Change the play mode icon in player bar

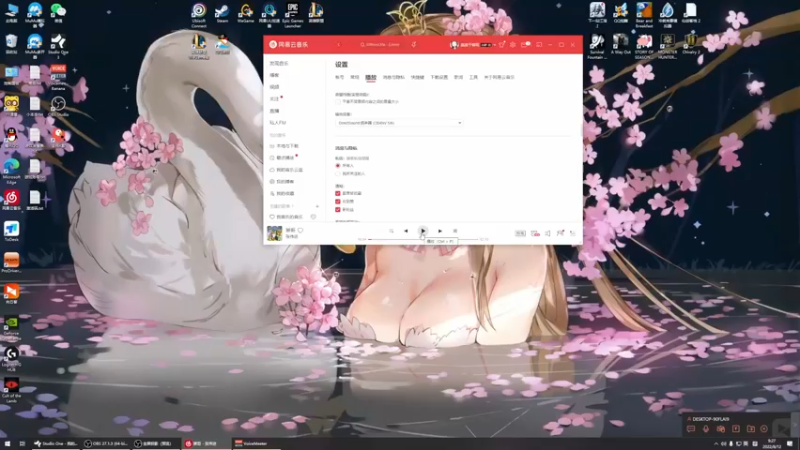click(x=391, y=231)
